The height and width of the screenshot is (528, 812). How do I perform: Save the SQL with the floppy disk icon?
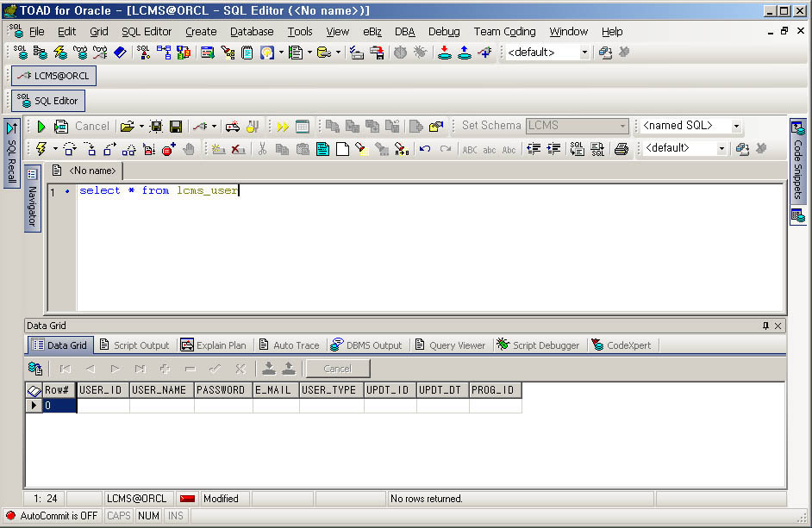pos(176,127)
